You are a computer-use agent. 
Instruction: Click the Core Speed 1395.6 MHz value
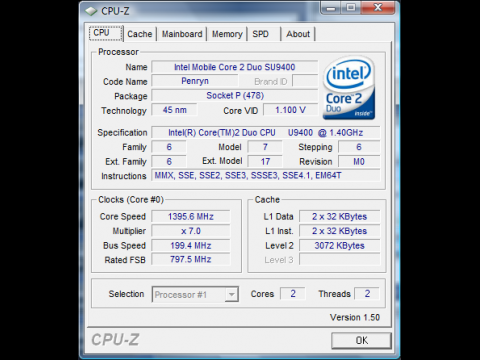click(x=191, y=217)
